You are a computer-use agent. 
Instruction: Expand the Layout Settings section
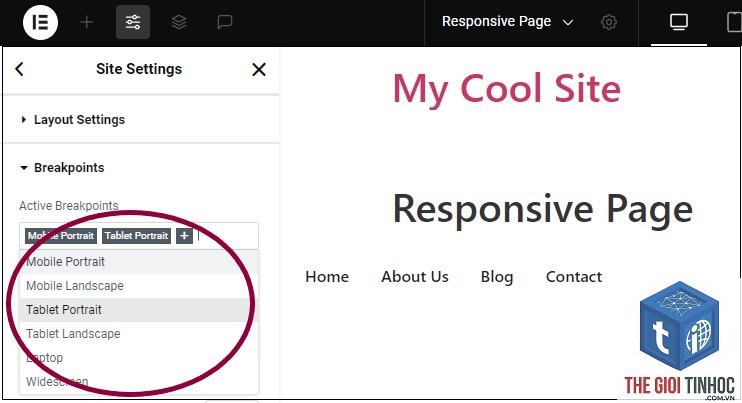point(141,120)
